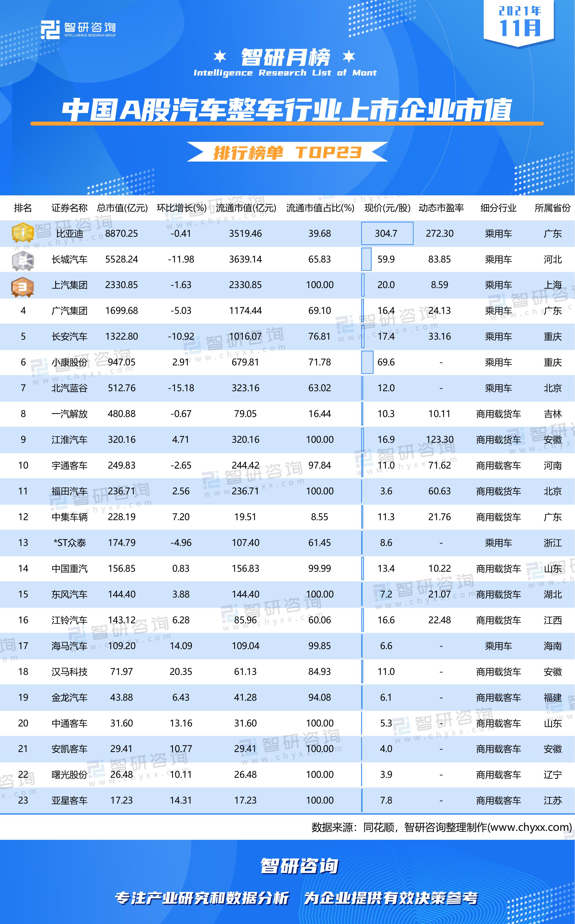This screenshot has width=575, height=924.
Task: Select the 长安汽车 company name
Action: point(70,336)
